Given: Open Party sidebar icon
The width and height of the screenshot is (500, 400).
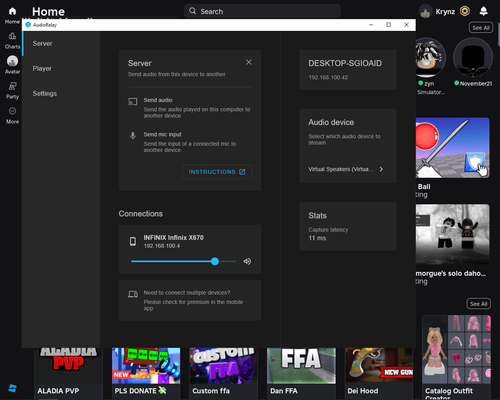Looking at the screenshot, I should (12, 86).
